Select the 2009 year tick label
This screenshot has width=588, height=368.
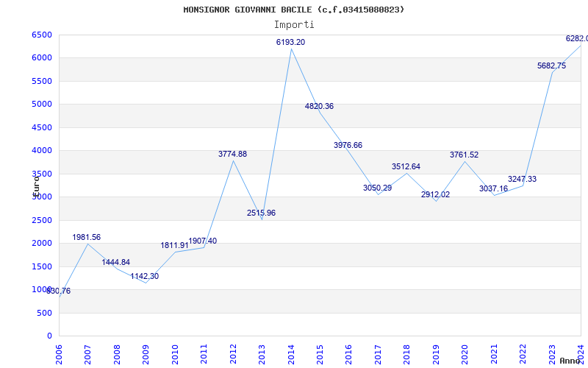[x=145, y=355]
